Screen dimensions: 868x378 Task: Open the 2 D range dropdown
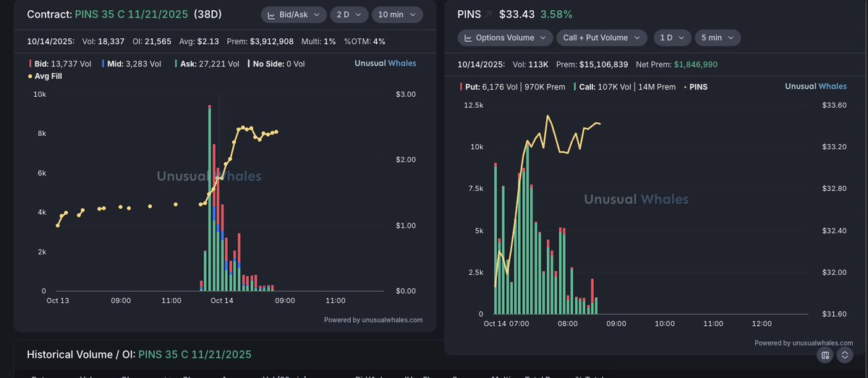pyautogui.click(x=349, y=14)
